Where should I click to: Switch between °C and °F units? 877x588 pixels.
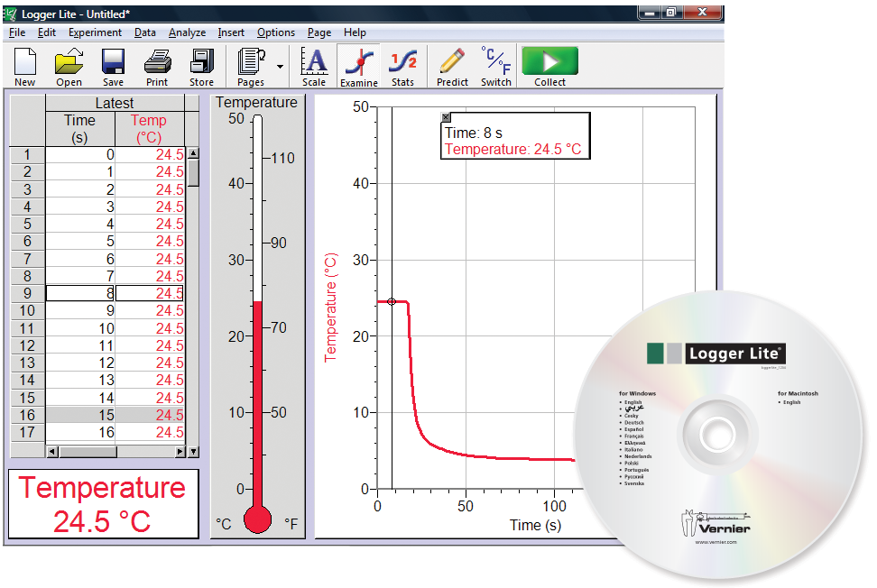point(495,65)
